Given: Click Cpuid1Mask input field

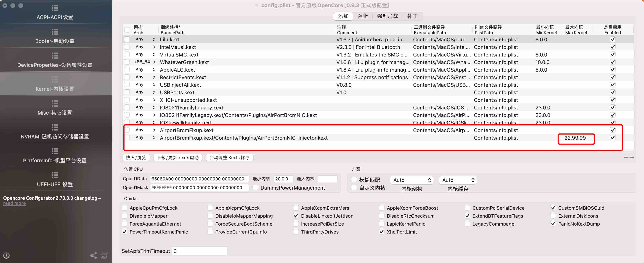Looking at the screenshot, I should click(x=199, y=187).
